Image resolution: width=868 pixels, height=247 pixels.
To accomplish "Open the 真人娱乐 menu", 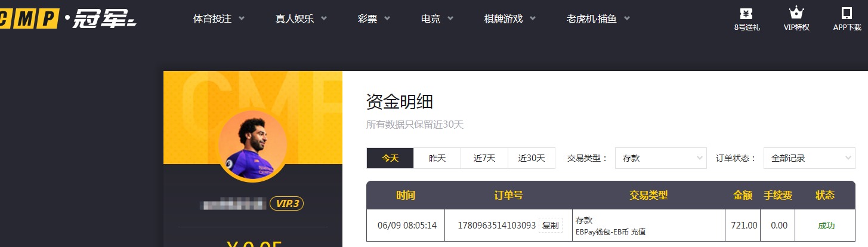I will 295,18.
